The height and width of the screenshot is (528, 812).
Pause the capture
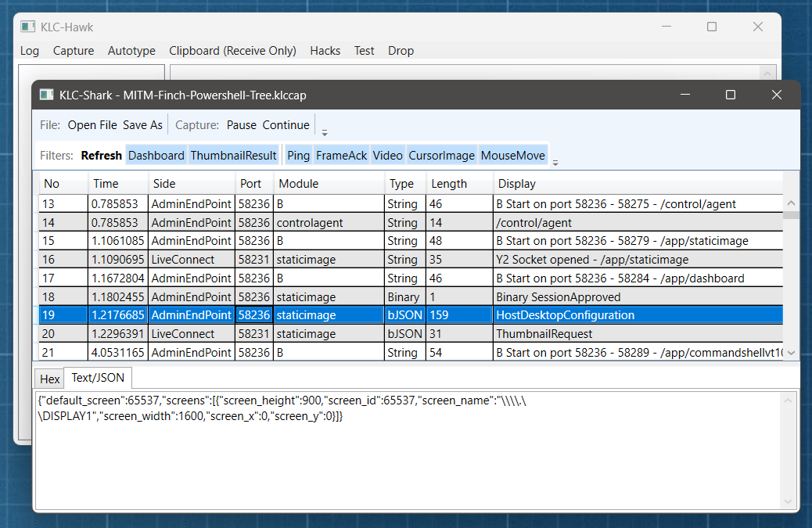point(241,124)
